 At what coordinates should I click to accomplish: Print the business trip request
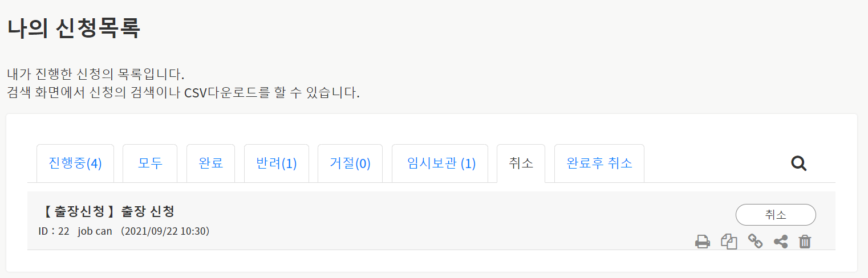703,242
